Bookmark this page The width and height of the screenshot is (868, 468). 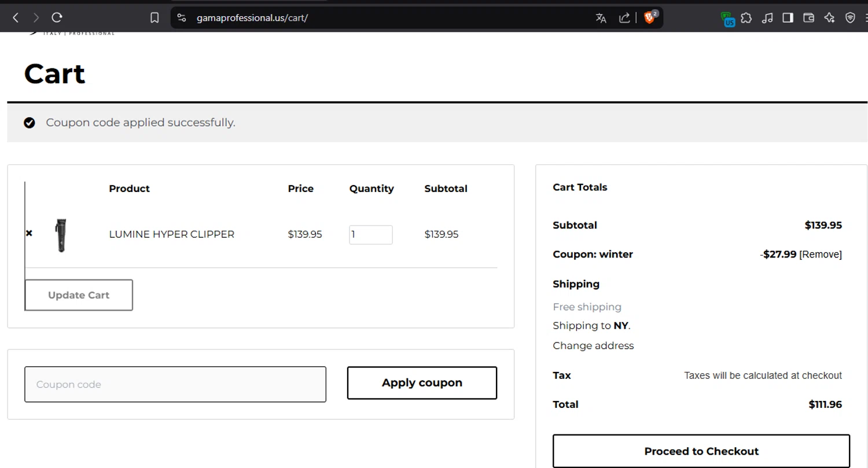coord(155,18)
